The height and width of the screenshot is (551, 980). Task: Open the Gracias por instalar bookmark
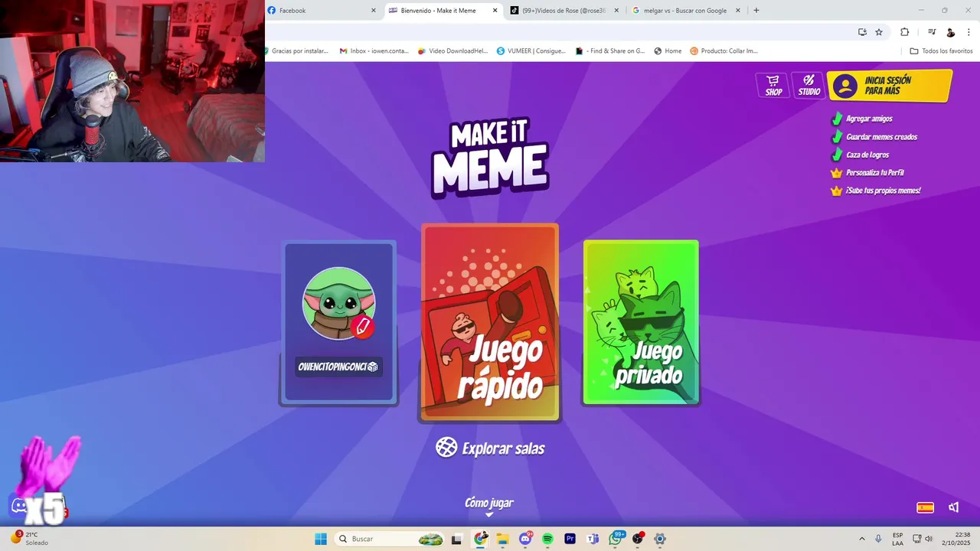point(298,51)
